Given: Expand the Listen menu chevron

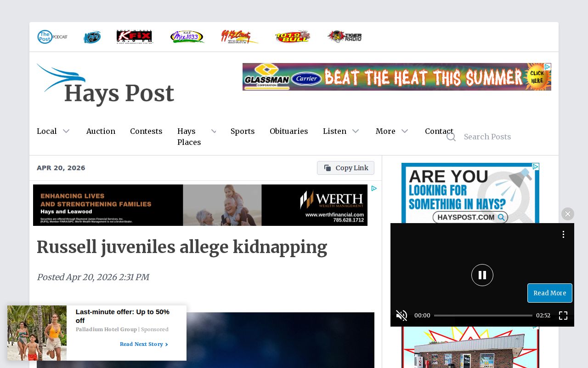Looking at the screenshot, I should click(x=356, y=132).
